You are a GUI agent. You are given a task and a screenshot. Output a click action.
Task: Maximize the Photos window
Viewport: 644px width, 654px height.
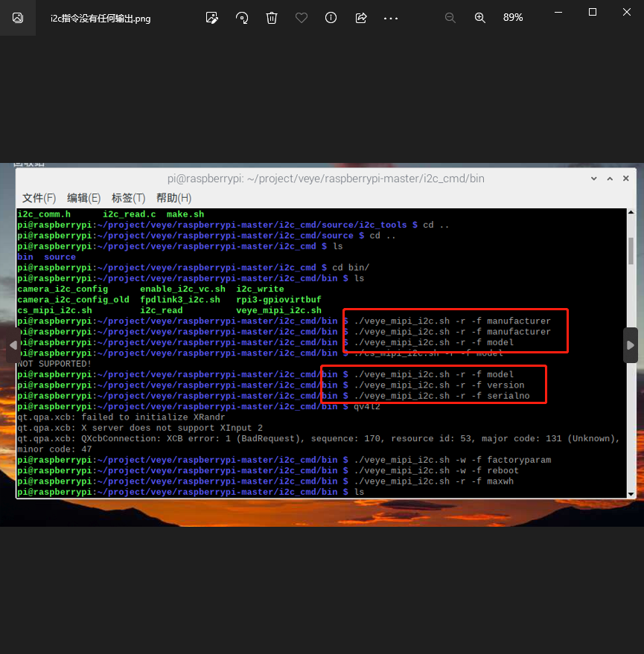pyautogui.click(x=593, y=12)
